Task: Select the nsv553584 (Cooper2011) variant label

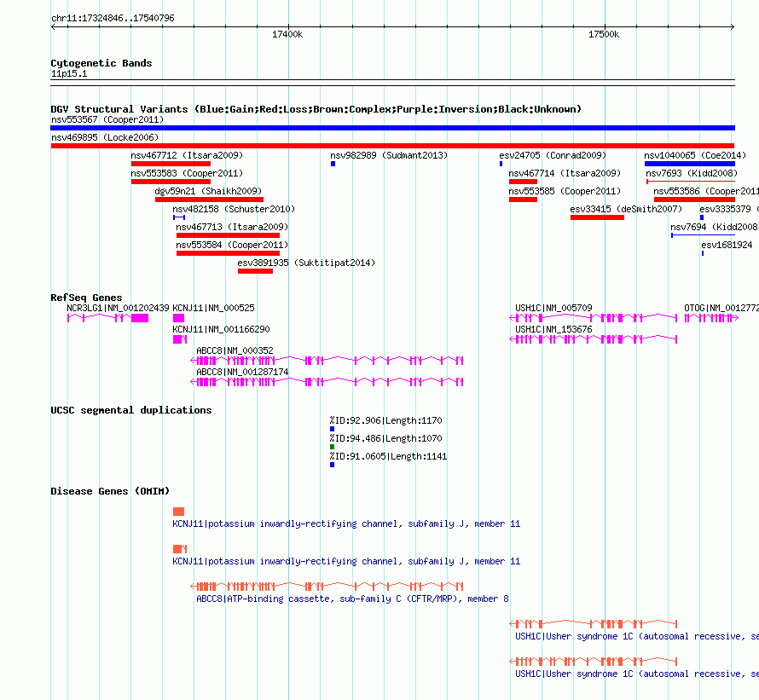Action: pos(232,245)
